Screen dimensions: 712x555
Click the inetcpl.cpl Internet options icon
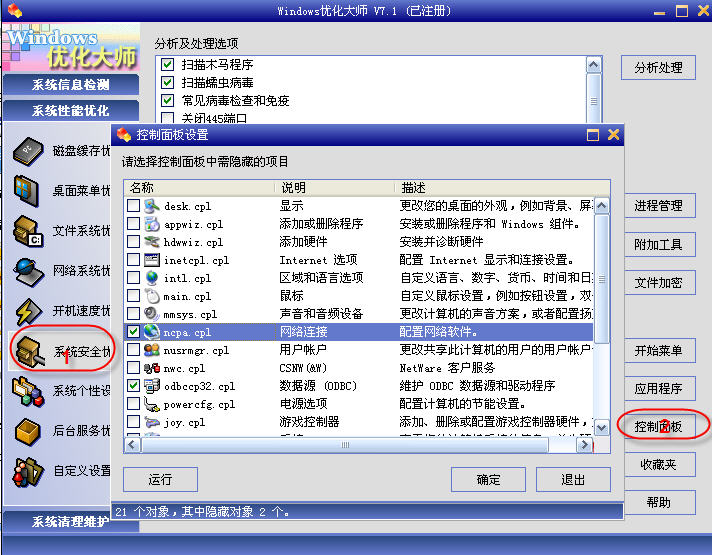(152, 260)
